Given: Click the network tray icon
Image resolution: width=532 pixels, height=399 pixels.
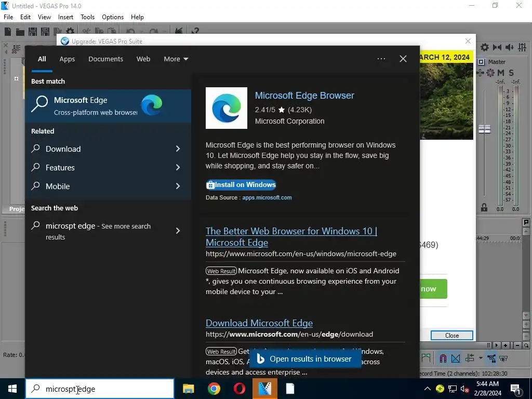Looking at the screenshot, I should (453, 389).
